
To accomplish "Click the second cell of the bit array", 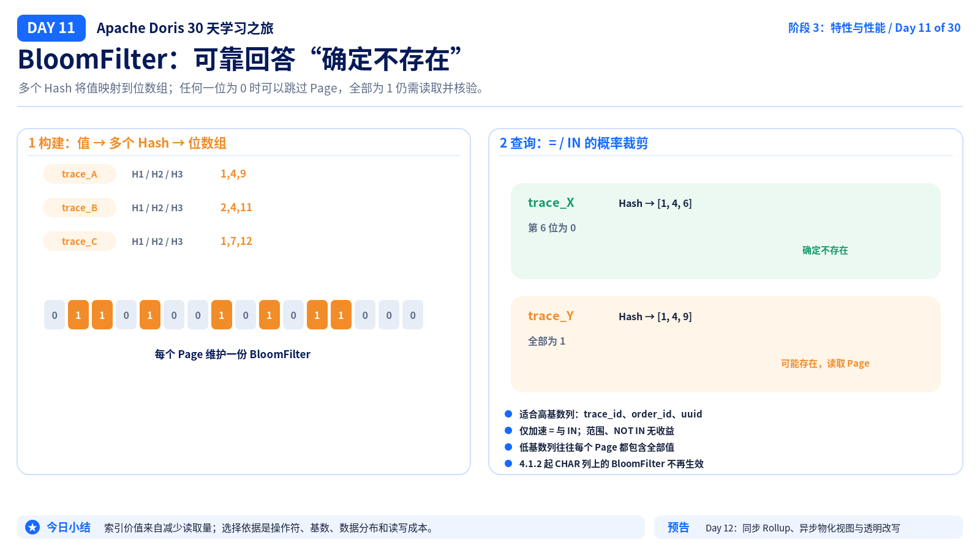I will tap(78, 315).
